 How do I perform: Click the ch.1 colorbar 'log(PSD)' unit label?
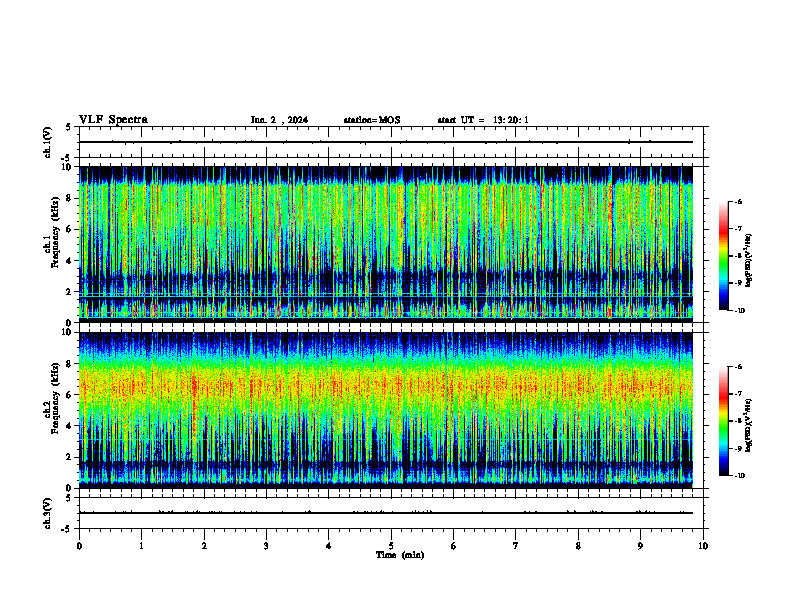[x=749, y=261]
